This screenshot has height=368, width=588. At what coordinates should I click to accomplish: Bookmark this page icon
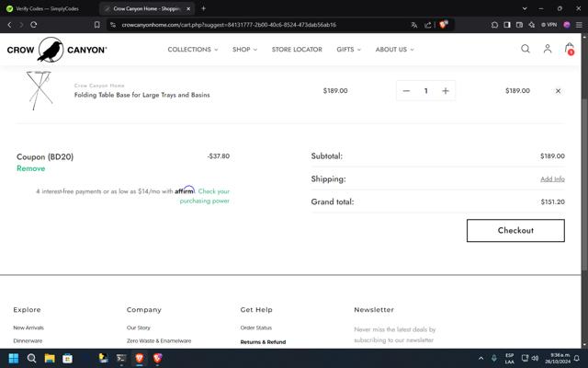[x=96, y=25]
